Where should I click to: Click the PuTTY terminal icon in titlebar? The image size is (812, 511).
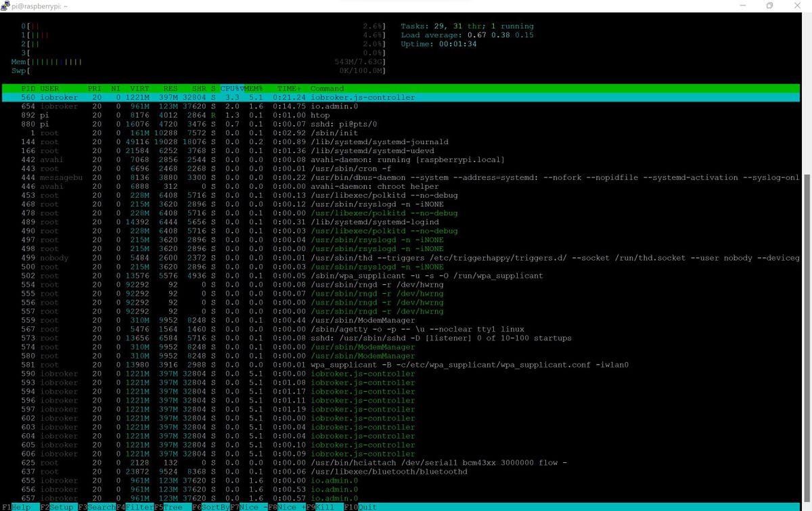6,5
